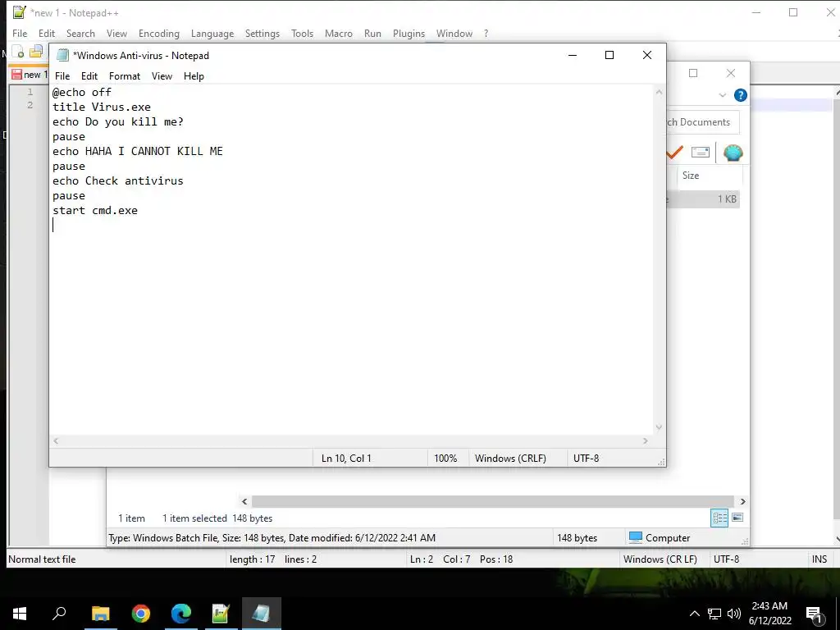Click 'Windows (CR LF)' in Notepad++ status bar
The height and width of the screenshot is (630, 840).
click(x=660, y=559)
